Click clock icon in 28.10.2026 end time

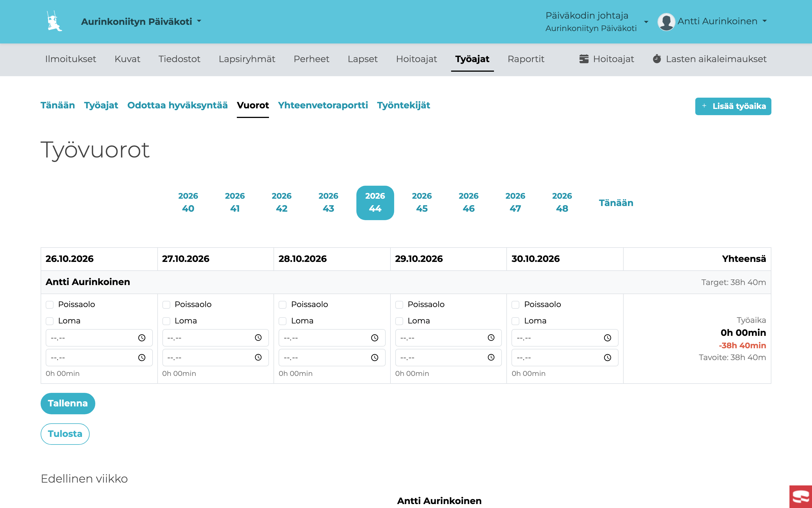coord(375,358)
